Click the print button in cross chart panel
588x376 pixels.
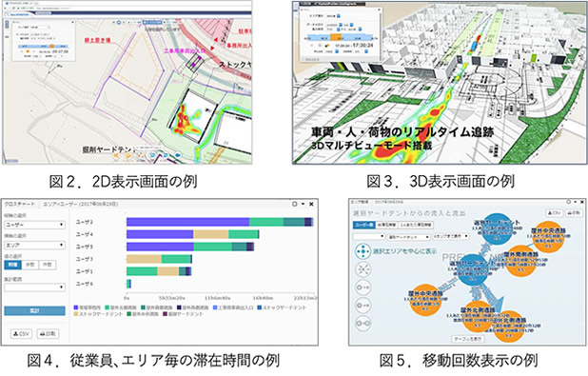click(48, 333)
